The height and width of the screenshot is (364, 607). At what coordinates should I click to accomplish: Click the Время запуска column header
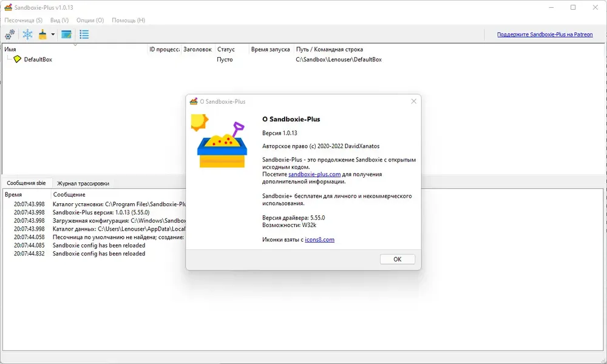coord(271,49)
